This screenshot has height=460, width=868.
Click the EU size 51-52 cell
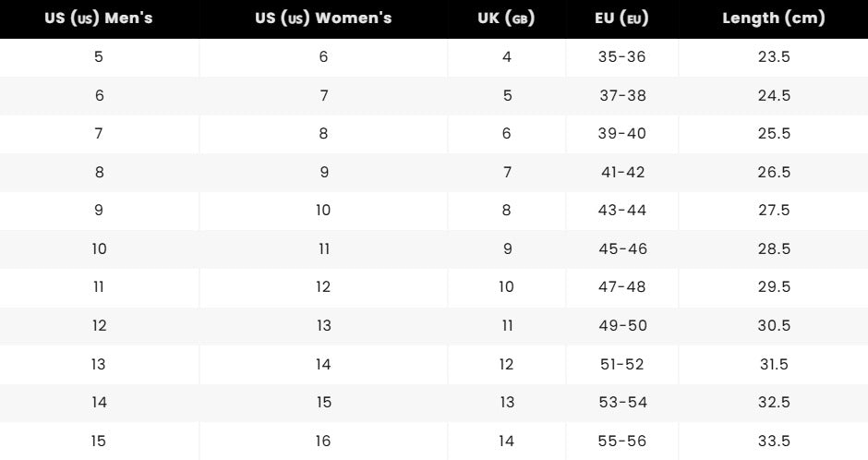(x=621, y=365)
